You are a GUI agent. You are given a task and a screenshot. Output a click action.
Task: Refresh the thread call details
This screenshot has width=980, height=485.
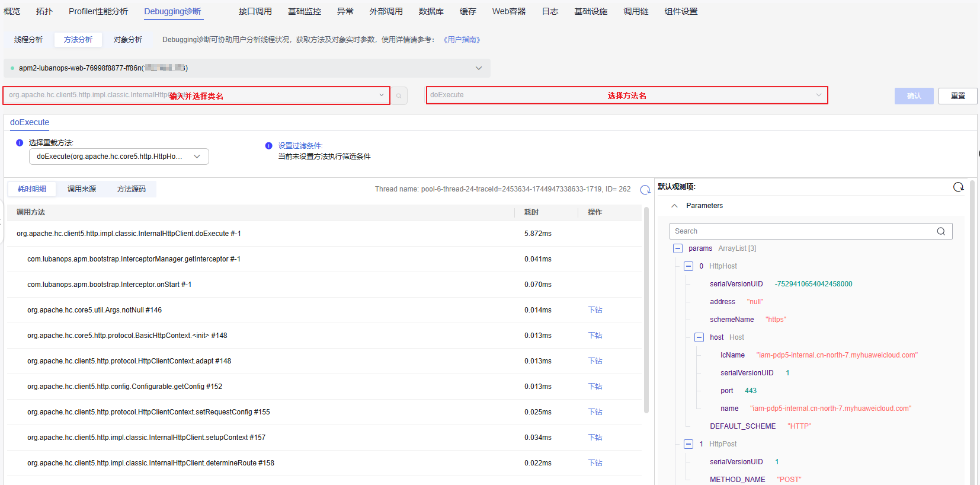[645, 190]
